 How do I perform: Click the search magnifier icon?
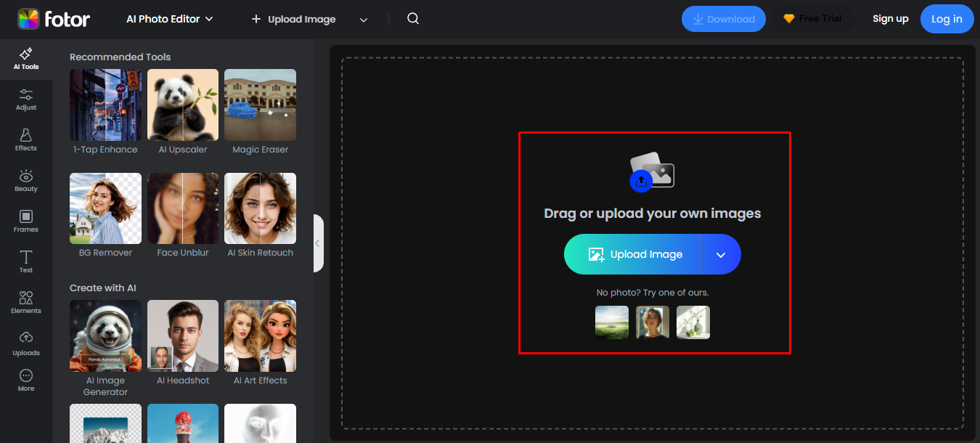413,19
